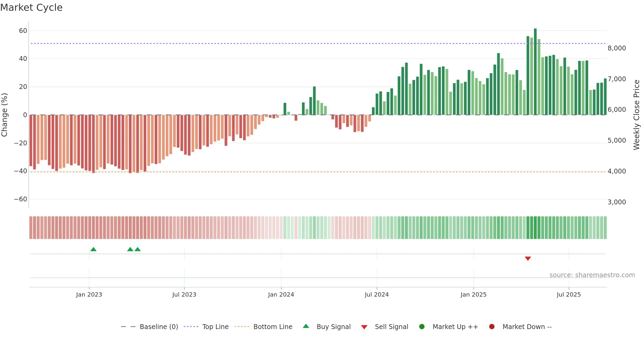Click the 5,000 price axis label
The height and width of the screenshot is (362, 644).
point(617,141)
